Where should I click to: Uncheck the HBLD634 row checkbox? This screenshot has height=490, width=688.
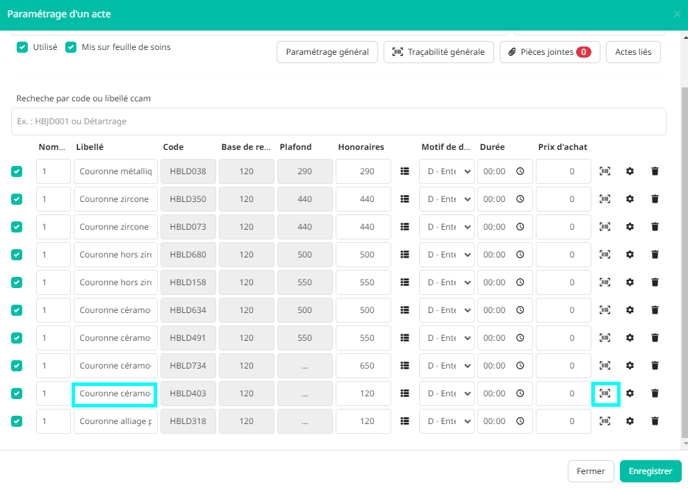(x=17, y=310)
